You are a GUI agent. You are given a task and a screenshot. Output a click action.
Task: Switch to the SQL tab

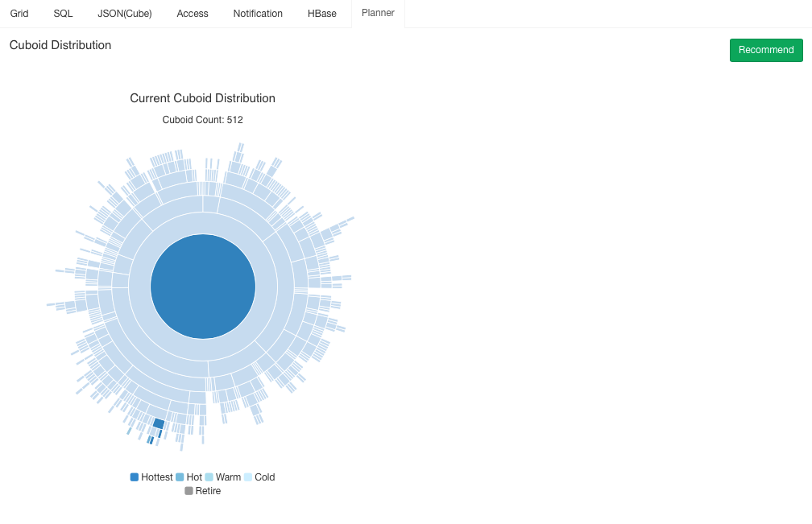(x=63, y=14)
